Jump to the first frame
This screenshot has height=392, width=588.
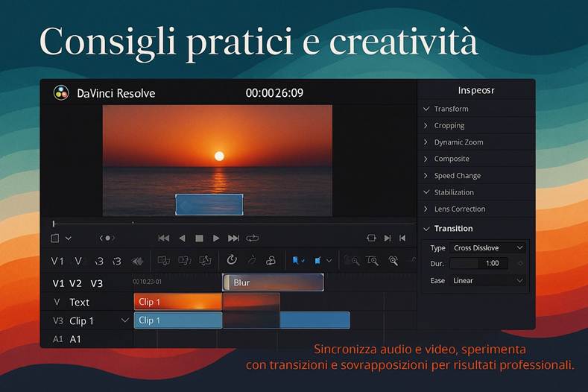coord(163,238)
